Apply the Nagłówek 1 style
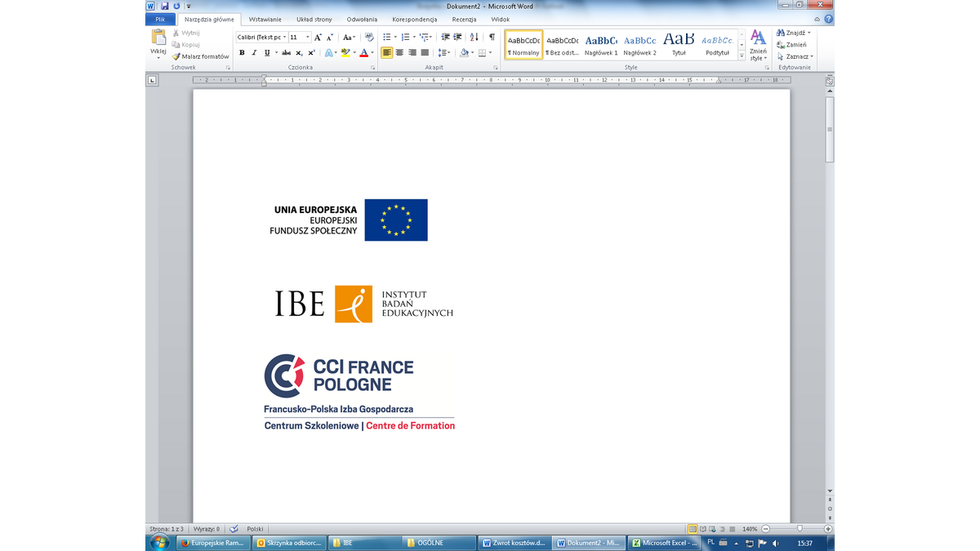The height and width of the screenshot is (551, 980). pyautogui.click(x=601, y=44)
